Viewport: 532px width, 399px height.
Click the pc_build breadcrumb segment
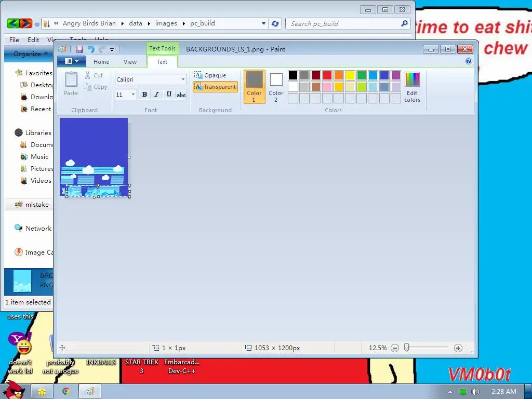tap(203, 23)
